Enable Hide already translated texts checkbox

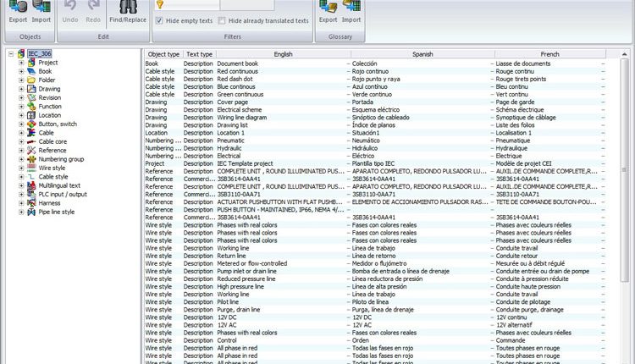tap(222, 20)
